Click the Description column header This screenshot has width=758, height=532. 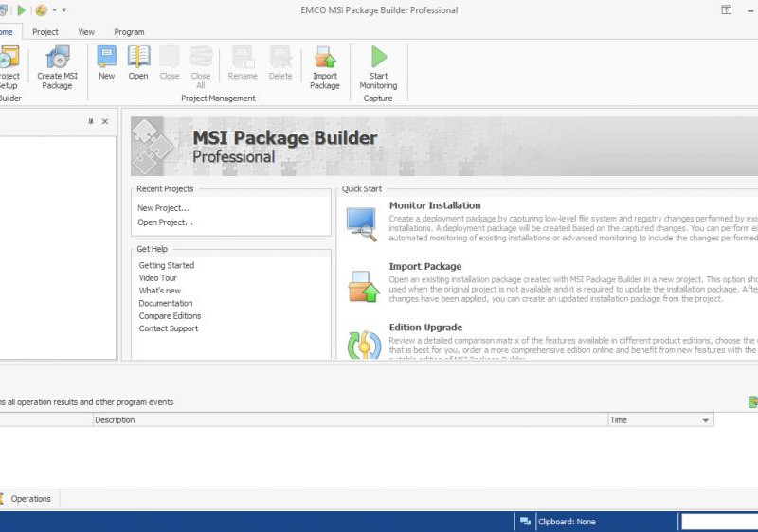(x=351, y=420)
